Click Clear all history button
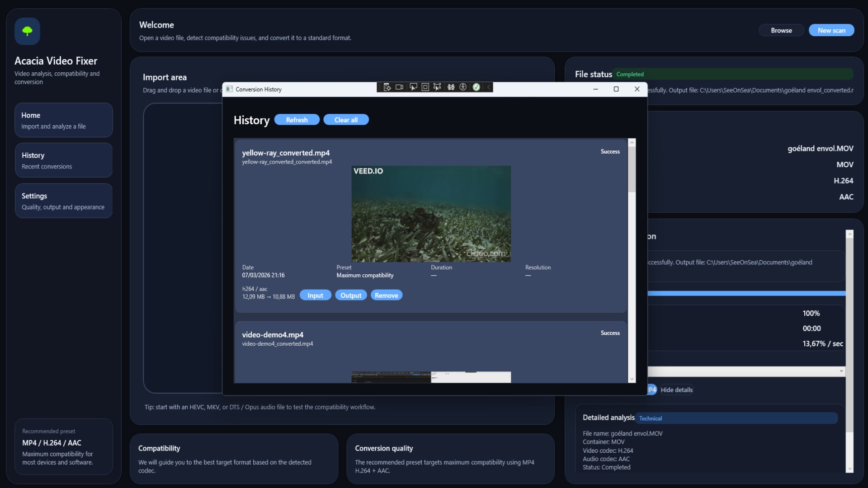 [346, 120]
